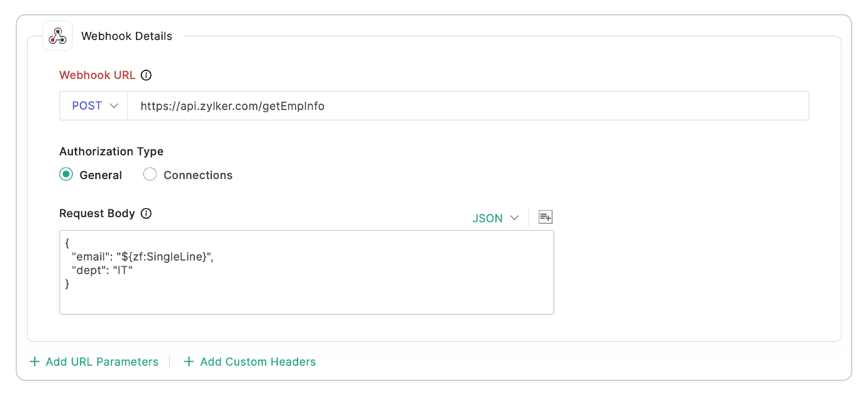Screen dimensions: 868x395
Task: Click the General label text
Action: click(x=101, y=175)
